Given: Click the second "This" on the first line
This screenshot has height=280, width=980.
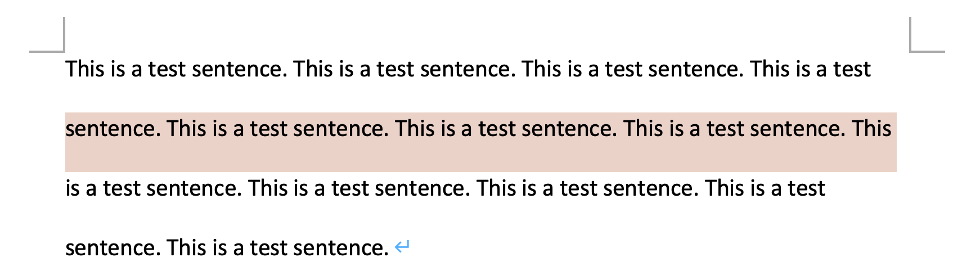Looking at the screenshot, I should [313, 69].
